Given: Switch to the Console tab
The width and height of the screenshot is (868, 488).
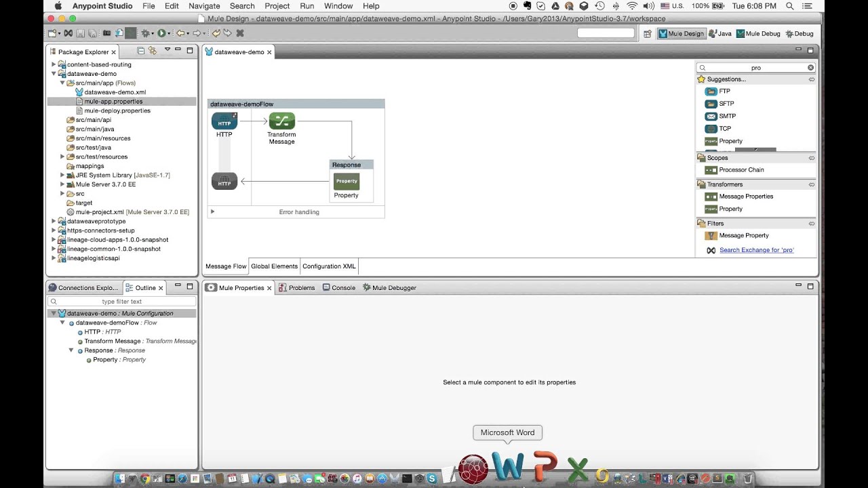Looking at the screenshot, I should point(339,288).
